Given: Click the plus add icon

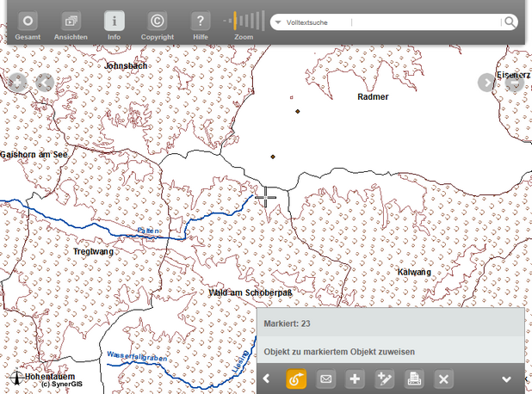Looking at the screenshot, I should 356,379.
